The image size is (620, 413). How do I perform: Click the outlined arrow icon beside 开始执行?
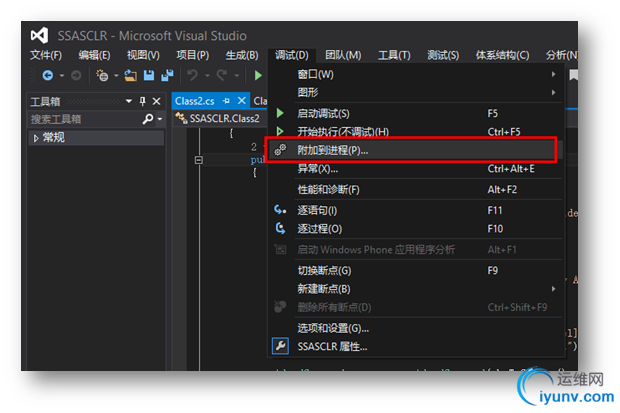click(x=280, y=131)
